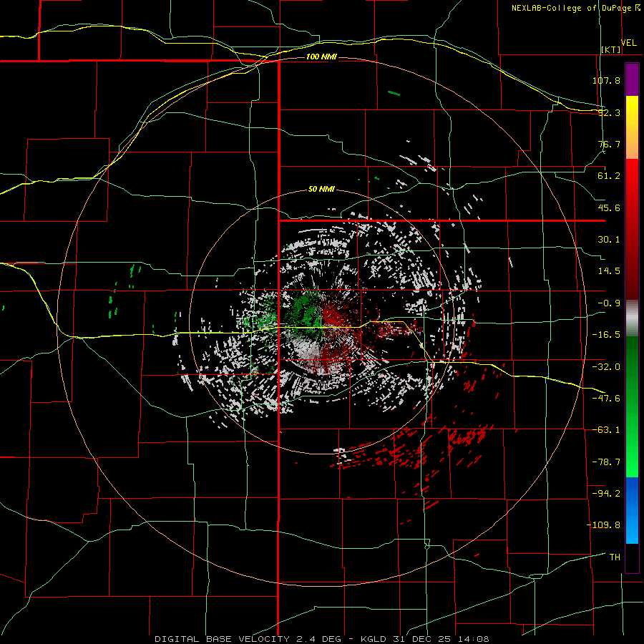
Task: Click the yellow-orange segment of color bar
Action: pos(632,127)
